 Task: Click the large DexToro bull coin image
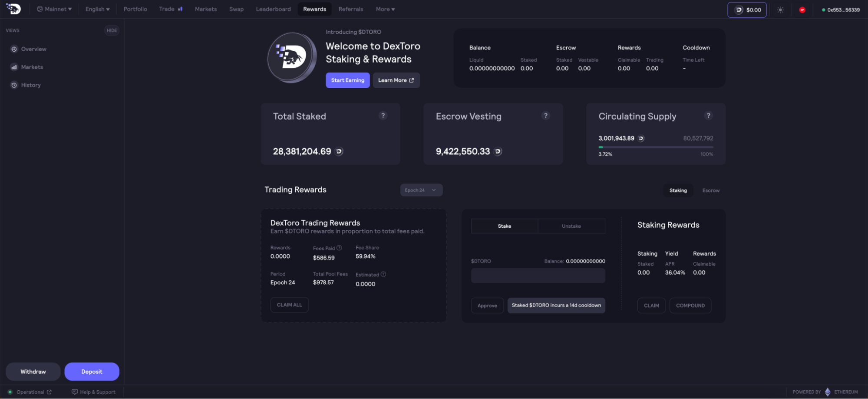[292, 57]
